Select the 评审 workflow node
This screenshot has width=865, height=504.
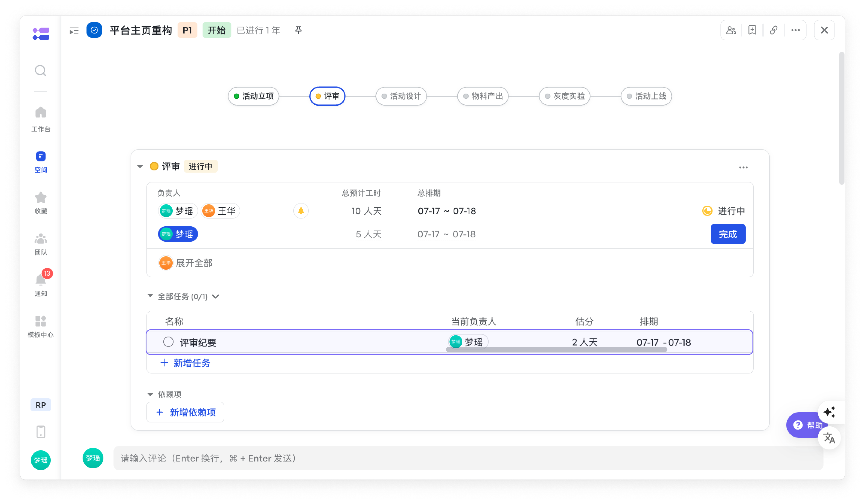click(x=327, y=96)
